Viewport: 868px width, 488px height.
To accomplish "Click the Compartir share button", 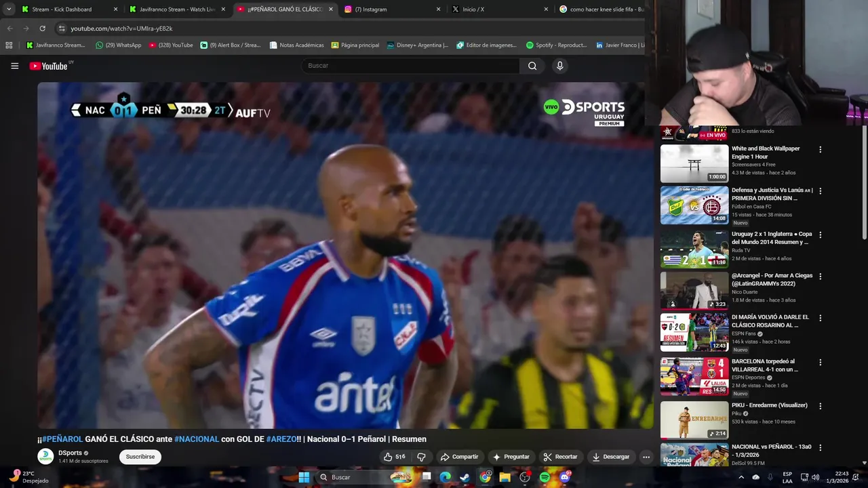I will 459,457.
